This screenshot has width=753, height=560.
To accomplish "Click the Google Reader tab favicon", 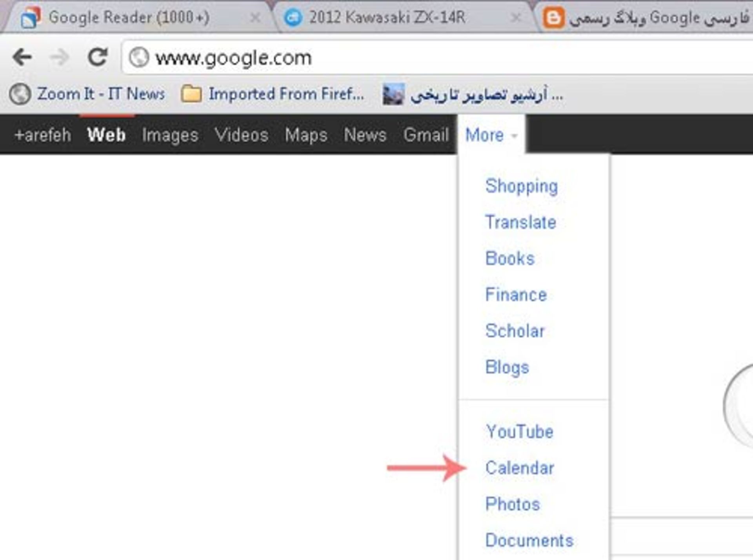I will tap(31, 18).
